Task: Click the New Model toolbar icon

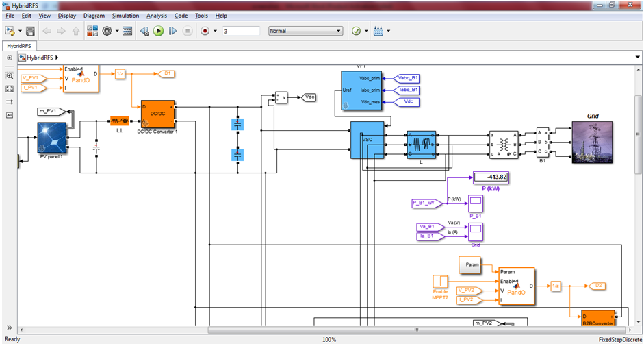Action: point(10,31)
